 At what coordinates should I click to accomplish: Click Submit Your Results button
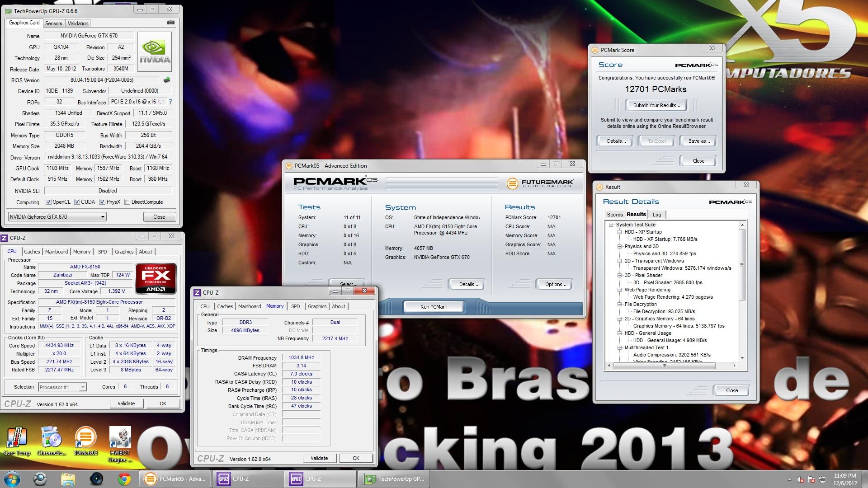(x=656, y=105)
